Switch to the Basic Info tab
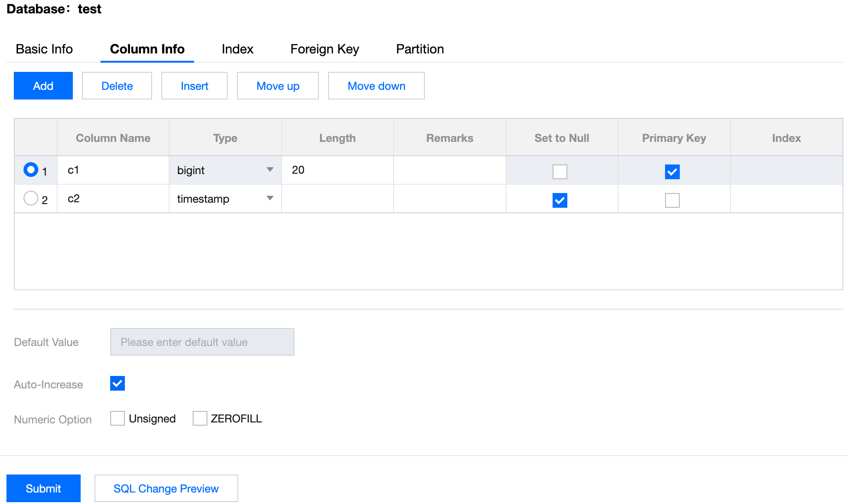The image size is (848, 504). click(x=44, y=49)
